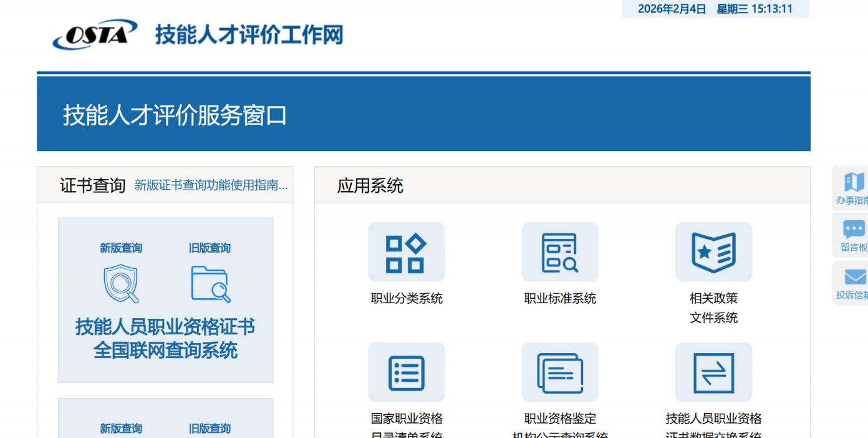The height and width of the screenshot is (438, 868).
Task: Click 旧版查询 label in first certificate card
Action: point(210,248)
